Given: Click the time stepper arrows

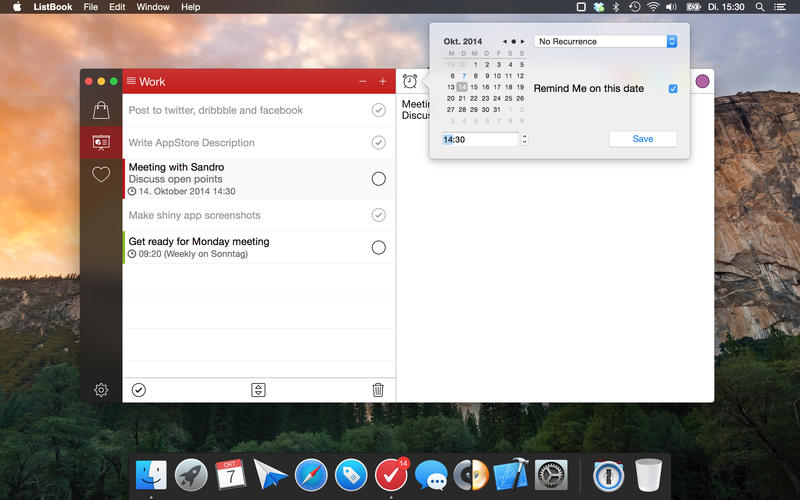Looking at the screenshot, I should coord(524,139).
